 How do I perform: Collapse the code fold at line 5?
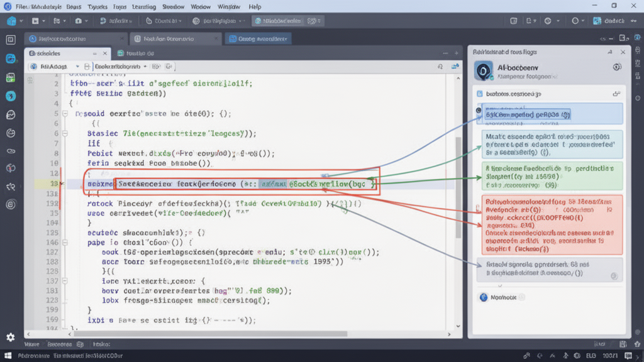click(65, 114)
